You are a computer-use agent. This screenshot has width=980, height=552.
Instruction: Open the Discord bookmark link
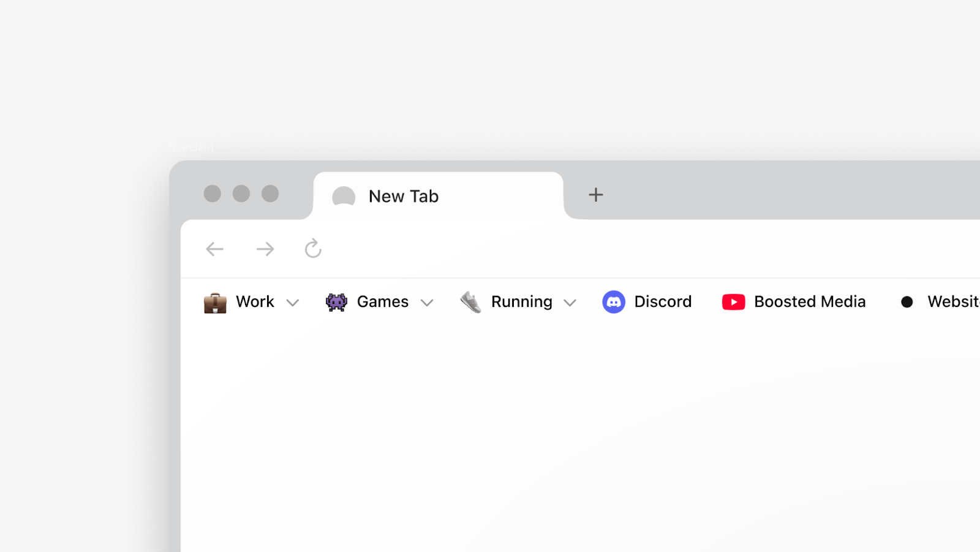pos(662,301)
